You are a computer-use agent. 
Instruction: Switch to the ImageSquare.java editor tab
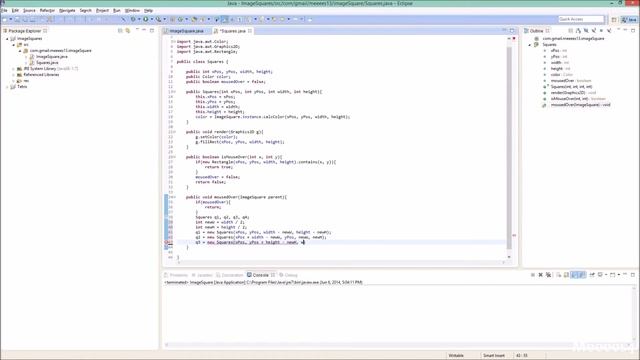186,31
